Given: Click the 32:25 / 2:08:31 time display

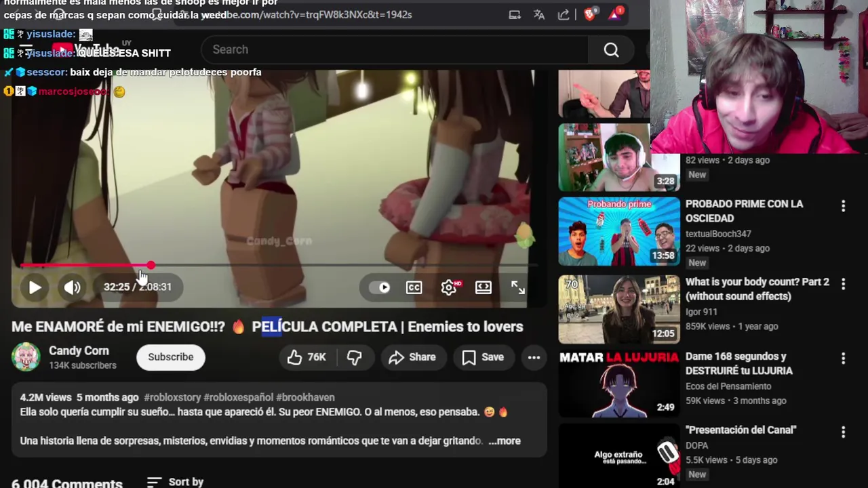Looking at the screenshot, I should pos(138,287).
